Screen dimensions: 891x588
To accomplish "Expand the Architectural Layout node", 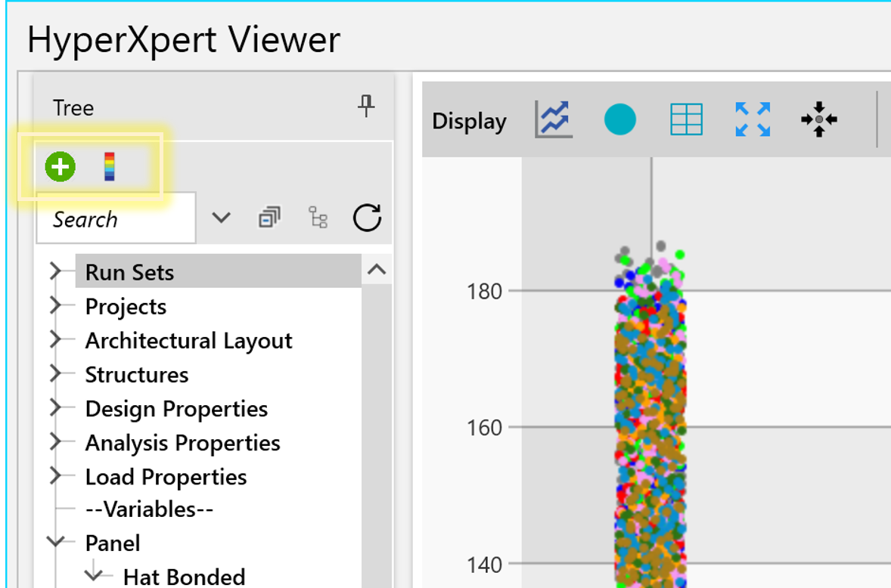I will coord(55,339).
